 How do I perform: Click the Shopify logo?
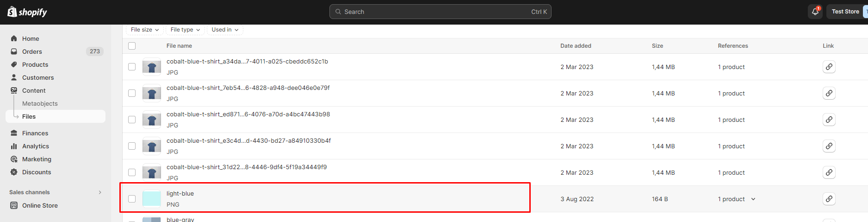(x=28, y=12)
